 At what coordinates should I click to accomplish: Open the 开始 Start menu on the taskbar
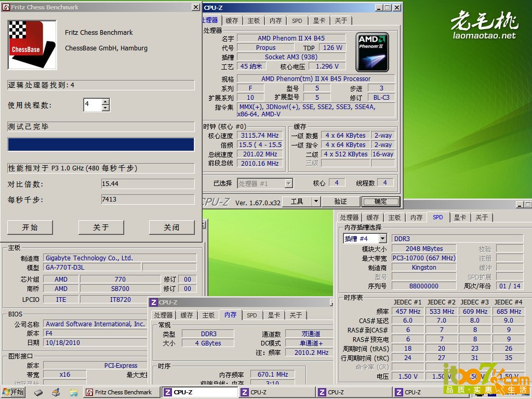13,392
